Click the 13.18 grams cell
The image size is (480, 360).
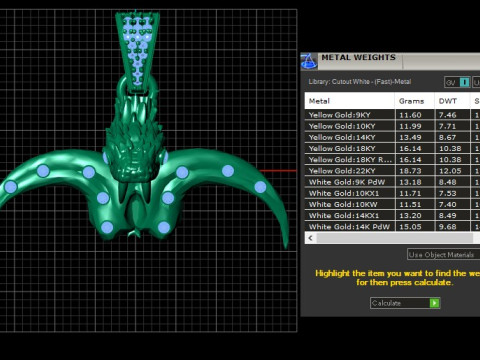[x=415, y=182]
